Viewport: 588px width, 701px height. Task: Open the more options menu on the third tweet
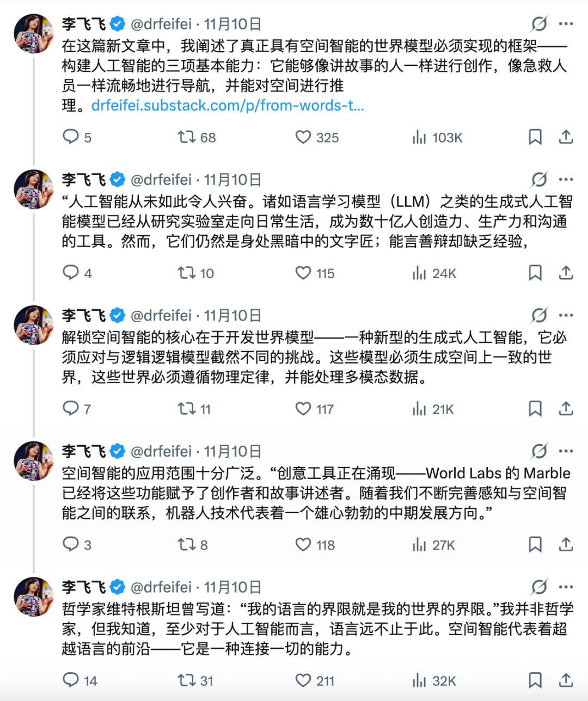coord(566,315)
